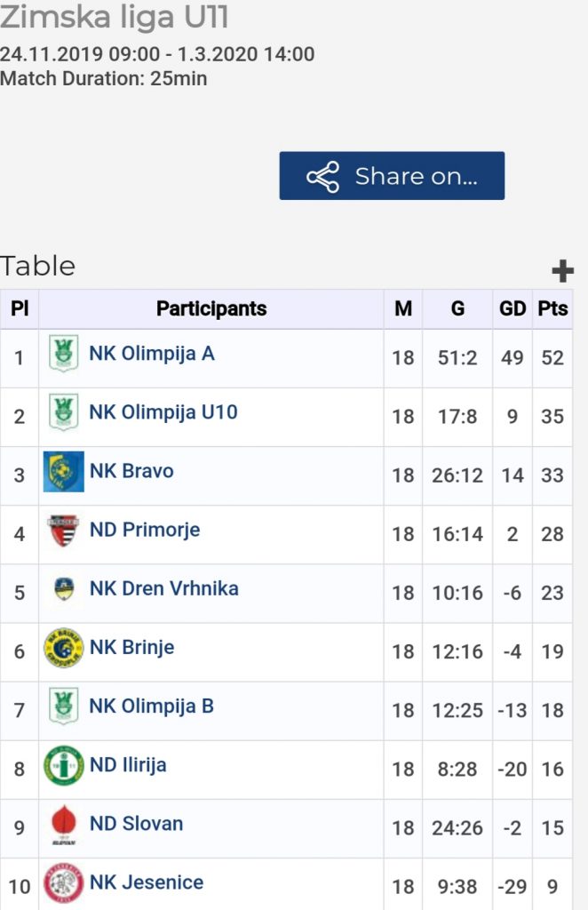
Task: Click the Participants column header
Action: pyautogui.click(x=211, y=309)
